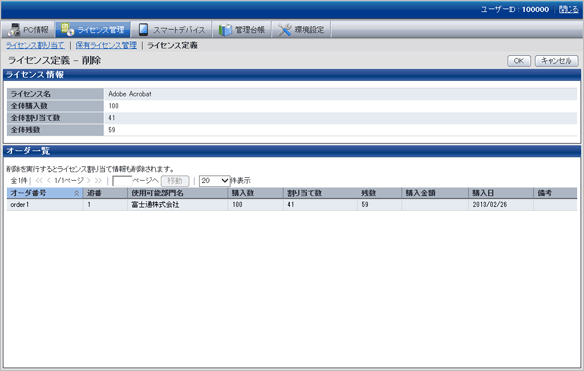Screen dimensions: 584x371
Task: Click the 追番 column header
Action: click(105, 193)
